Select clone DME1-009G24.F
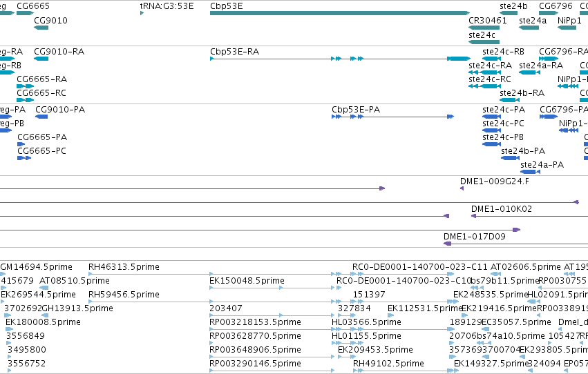This screenshot has height=374, width=588. click(462, 188)
